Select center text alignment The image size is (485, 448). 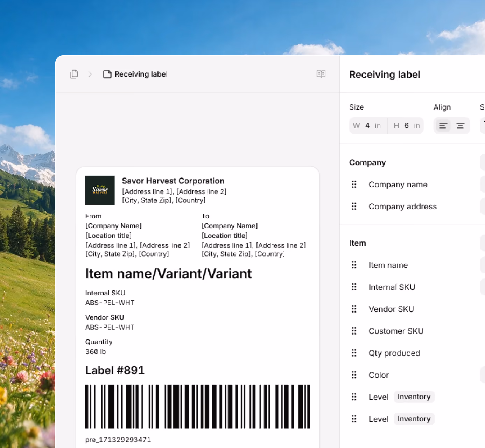click(460, 126)
